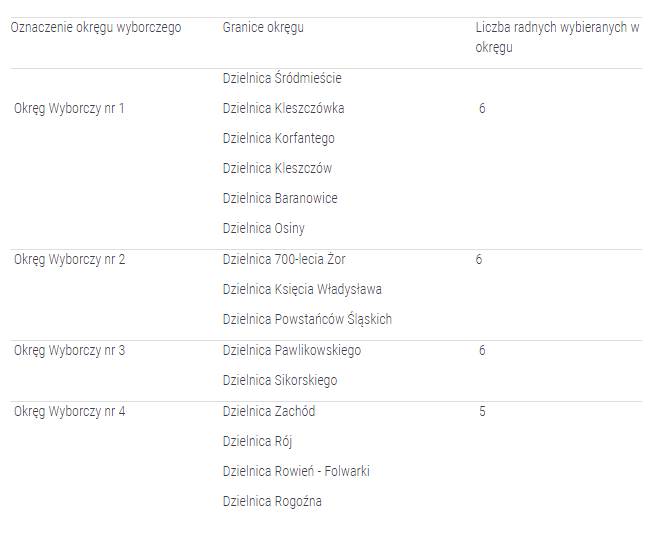
Task: Click the 'Dzielnica Pawlikowskiego' entry
Action: (x=292, y=351)
